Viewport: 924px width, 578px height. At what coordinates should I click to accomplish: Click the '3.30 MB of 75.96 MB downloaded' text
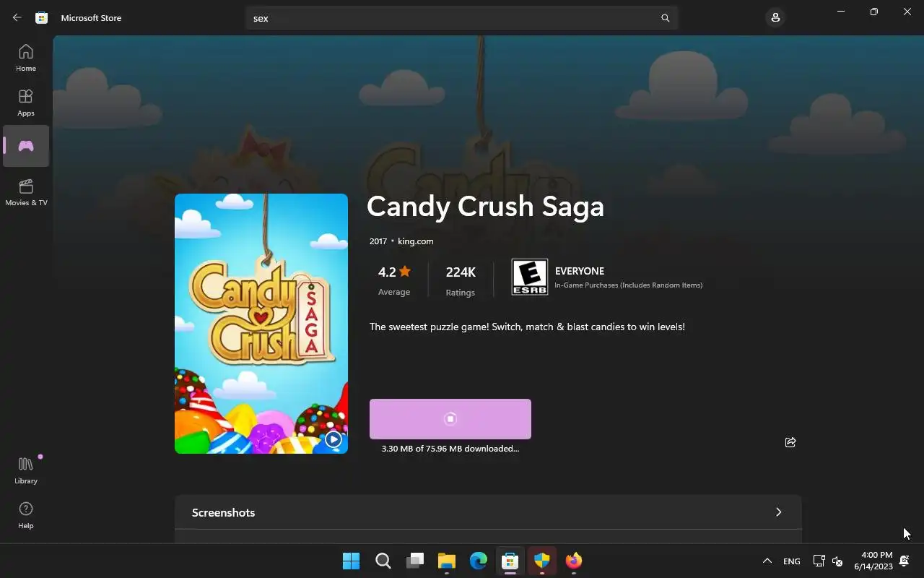(450, 449)
